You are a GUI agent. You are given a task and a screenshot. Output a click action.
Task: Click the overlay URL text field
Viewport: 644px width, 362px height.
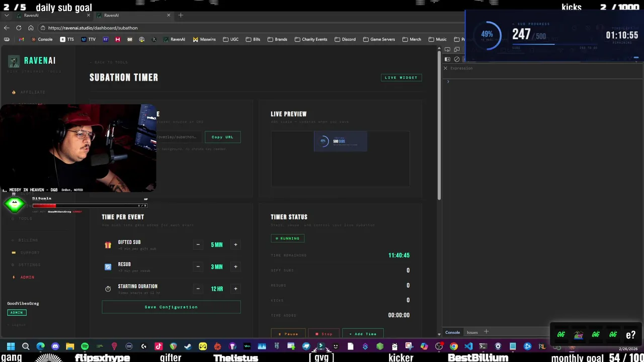coord(179,137)
